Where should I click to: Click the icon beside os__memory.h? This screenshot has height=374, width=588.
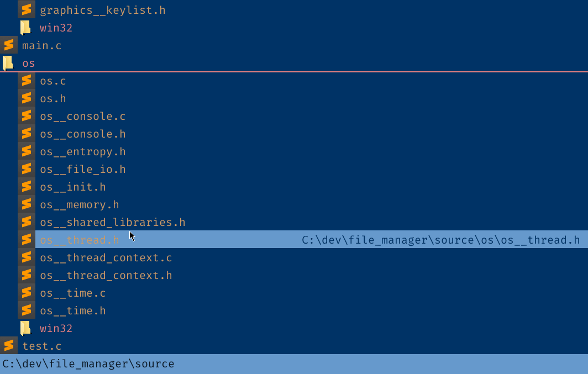(x=27, y=204)
